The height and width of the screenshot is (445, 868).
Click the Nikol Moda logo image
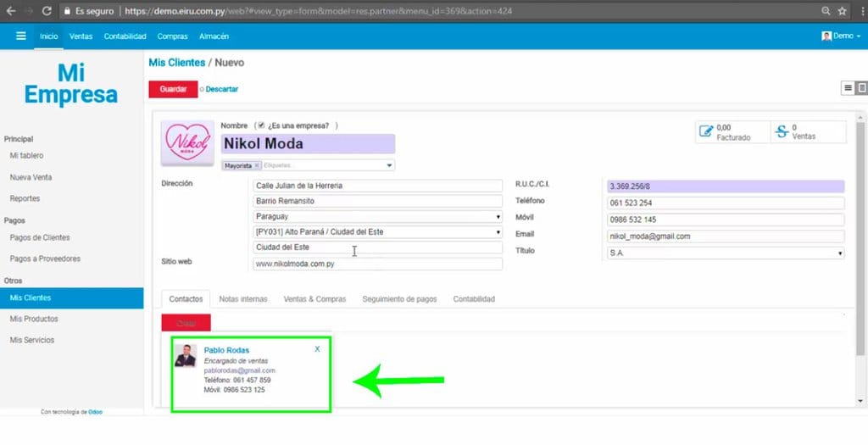click(x=187, y=142)
